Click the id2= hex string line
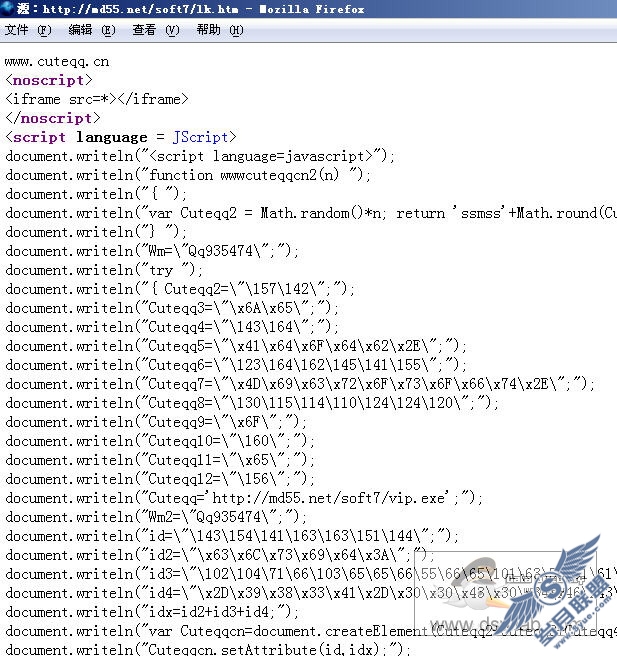The height and width of the screenshot is (656, 617). coord(220,555)
